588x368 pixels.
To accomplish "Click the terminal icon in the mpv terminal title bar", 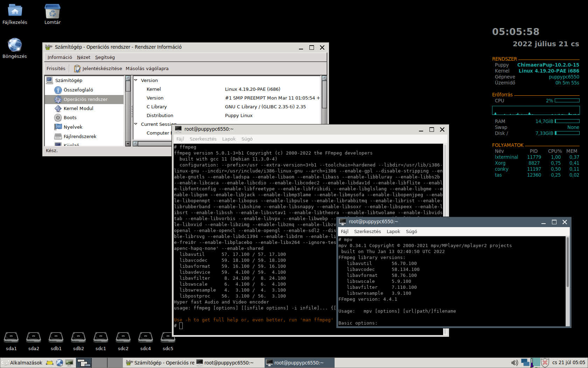I will [342, 222].
